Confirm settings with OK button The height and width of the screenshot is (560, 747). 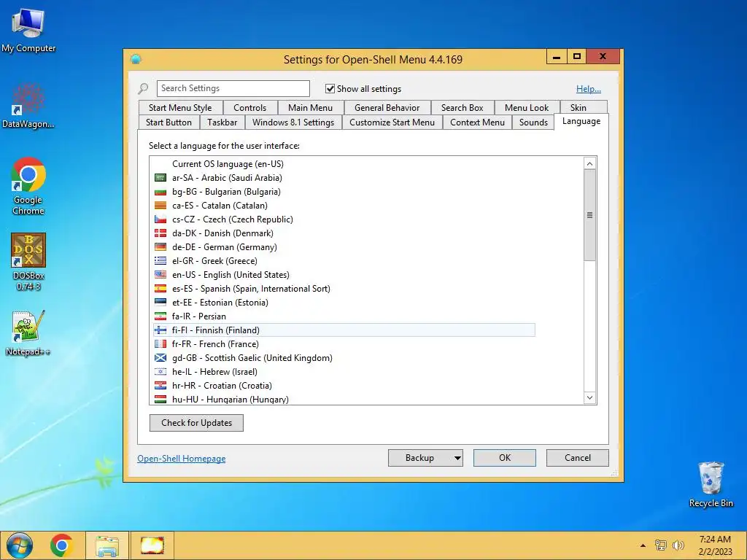tap(505, 458)
